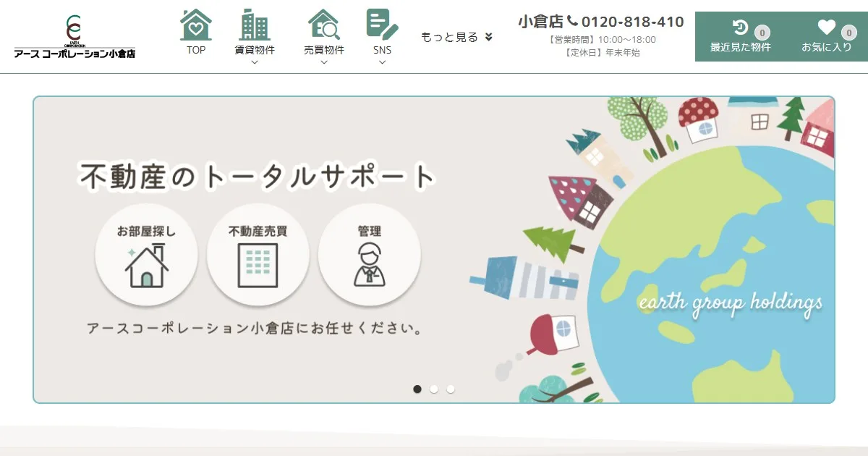Show first banner slide with the dark dot
The width and height of the screenshot is (868, 456).
(417, 389)
